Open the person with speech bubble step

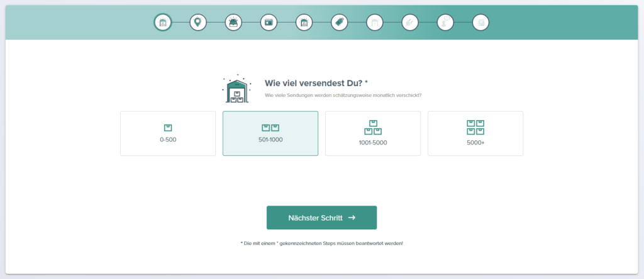(445, 22)
